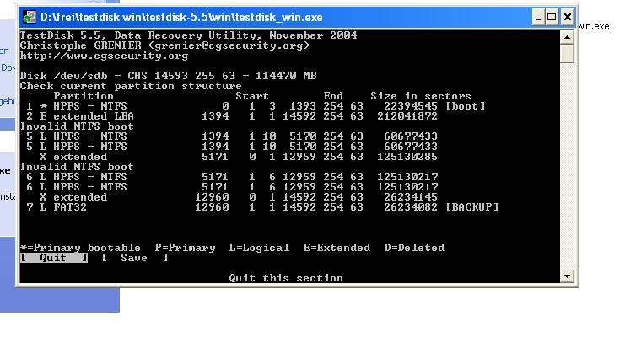Click 'Check current partition structure' text
Viewport: 625px width, 364px height.
click(x=131, y=86)
